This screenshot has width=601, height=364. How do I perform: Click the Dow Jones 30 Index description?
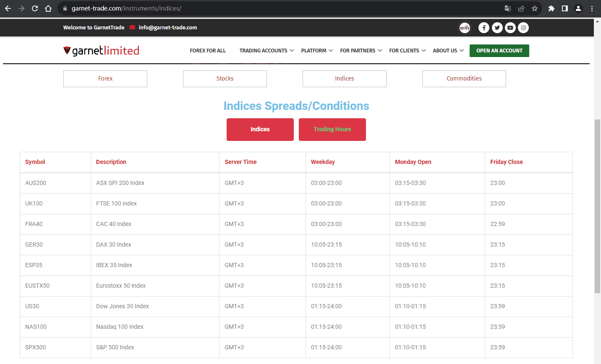[123, 306]
